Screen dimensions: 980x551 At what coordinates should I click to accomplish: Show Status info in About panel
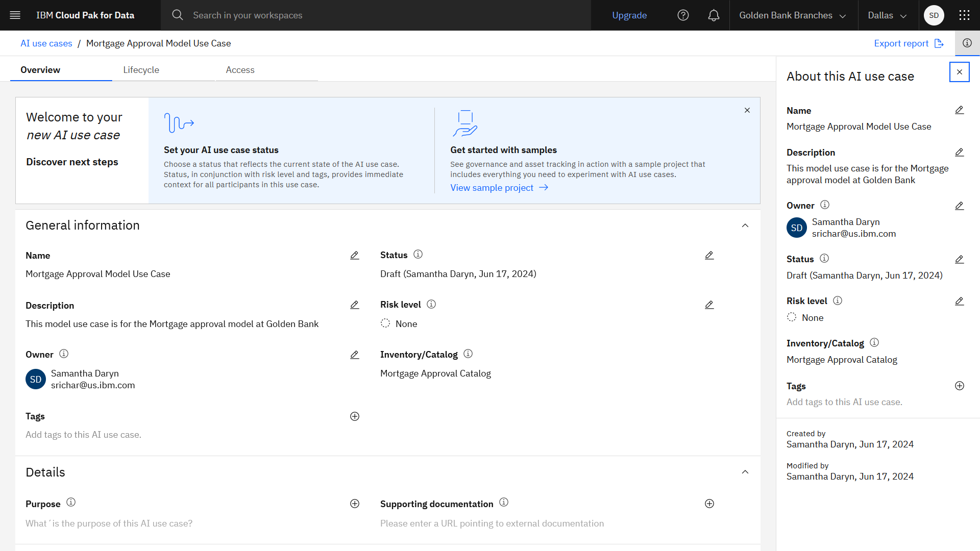coord(824,258)
